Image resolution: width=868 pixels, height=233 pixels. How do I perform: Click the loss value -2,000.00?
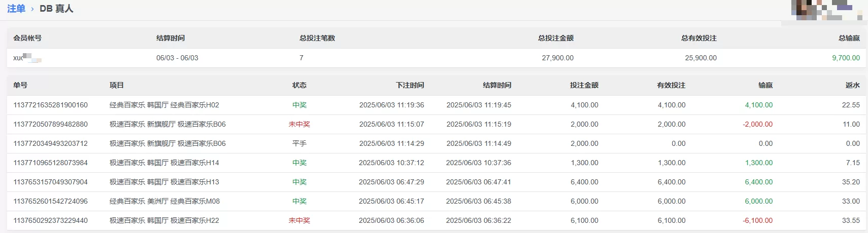tap(758, 124)
